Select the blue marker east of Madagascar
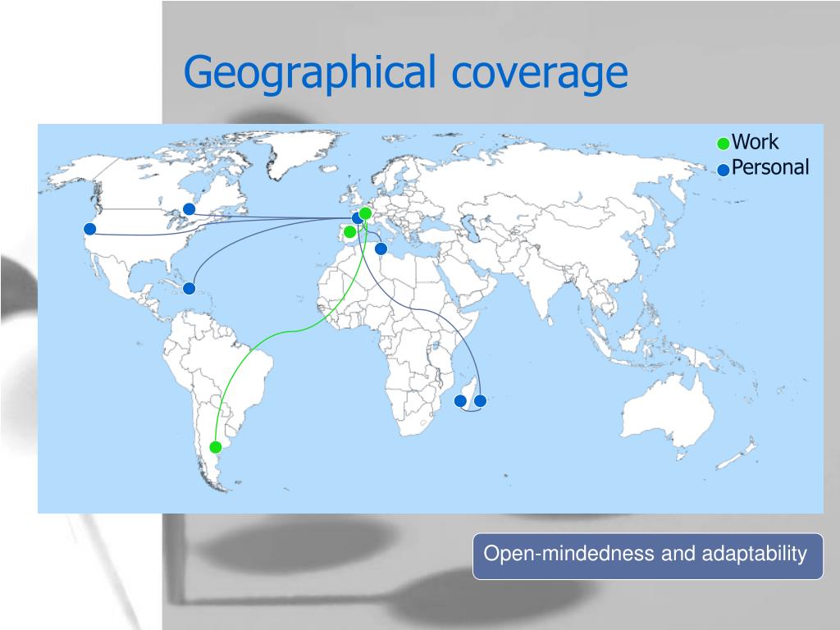 click(481, 400)
